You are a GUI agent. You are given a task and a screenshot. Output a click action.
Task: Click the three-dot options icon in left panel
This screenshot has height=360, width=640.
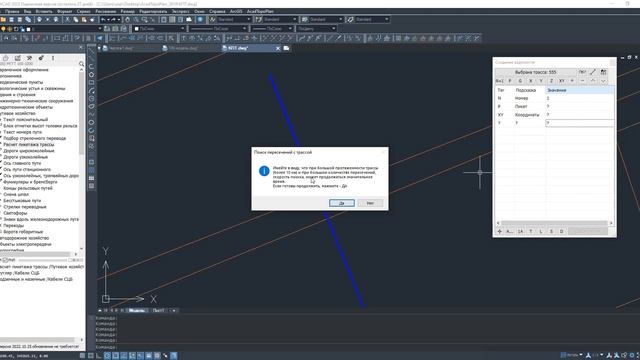(x=53, y=58)
